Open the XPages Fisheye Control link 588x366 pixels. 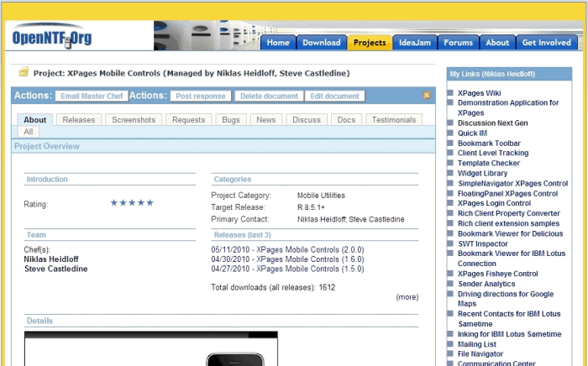tap(497, 274)
